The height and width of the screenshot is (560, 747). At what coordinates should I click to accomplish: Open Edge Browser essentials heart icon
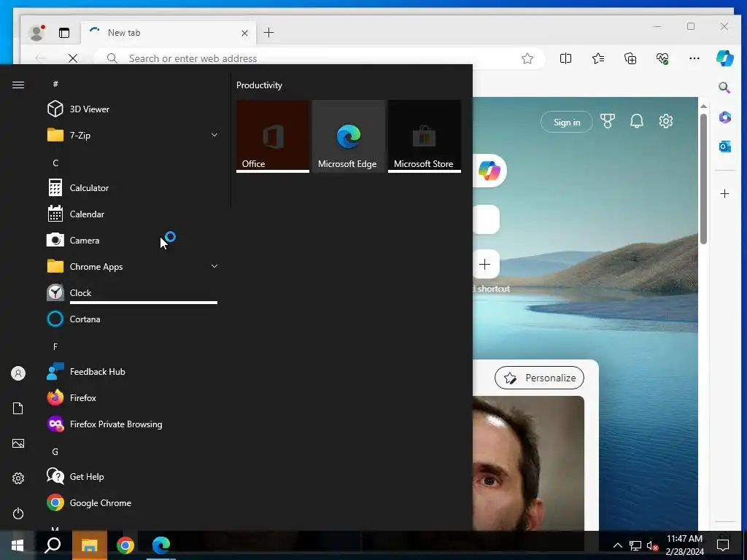(x=662, y=58)
